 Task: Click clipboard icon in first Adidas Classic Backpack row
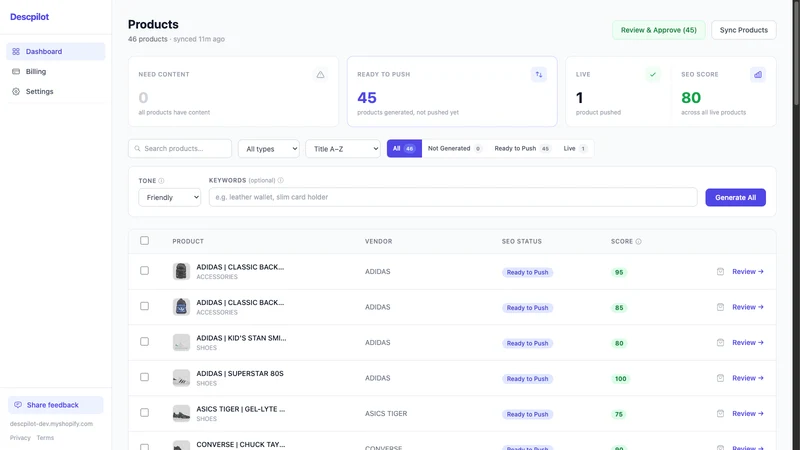(x=720, y=271)
